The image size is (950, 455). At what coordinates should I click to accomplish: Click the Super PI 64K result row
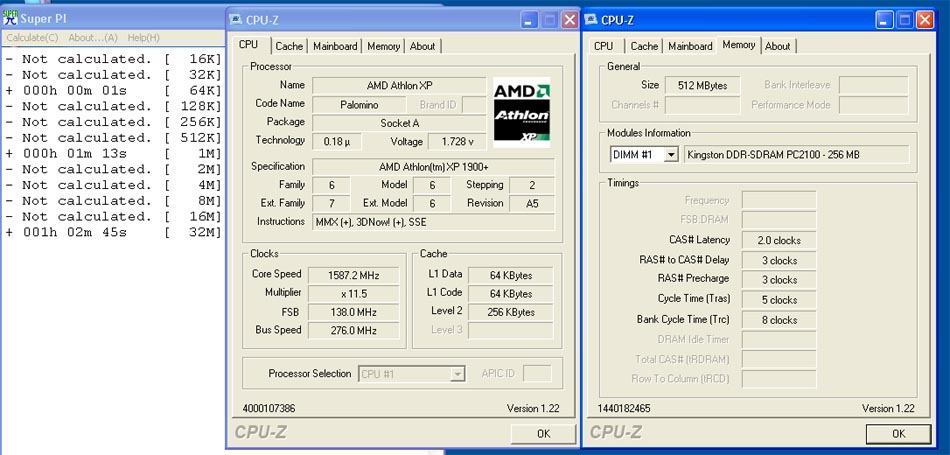[114, 91]
